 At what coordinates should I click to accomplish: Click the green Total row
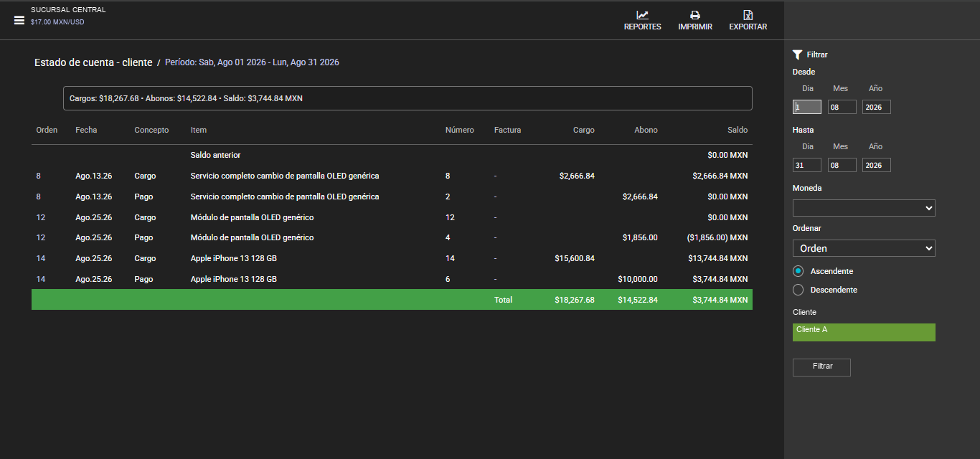392,300
